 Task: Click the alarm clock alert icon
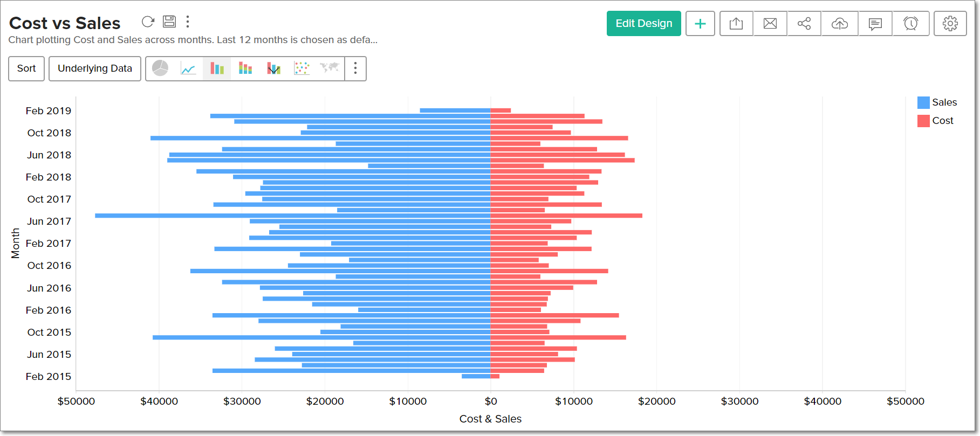click(911, 24)
